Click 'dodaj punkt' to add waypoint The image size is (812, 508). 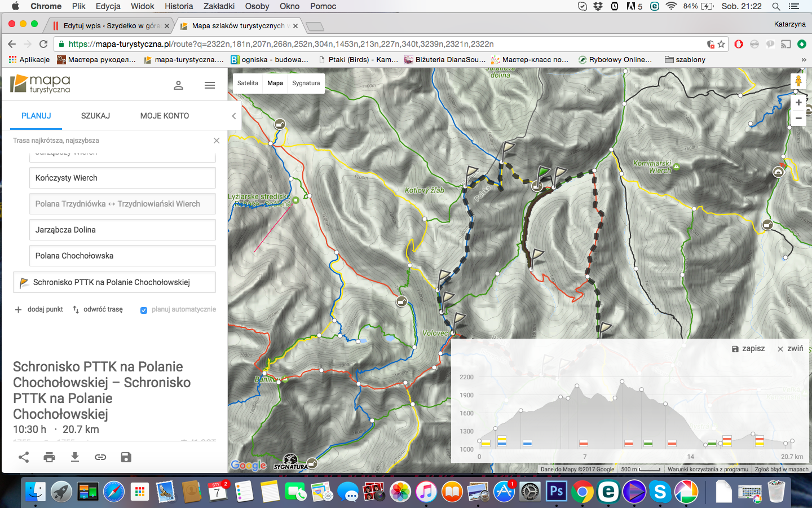[39, 309]
